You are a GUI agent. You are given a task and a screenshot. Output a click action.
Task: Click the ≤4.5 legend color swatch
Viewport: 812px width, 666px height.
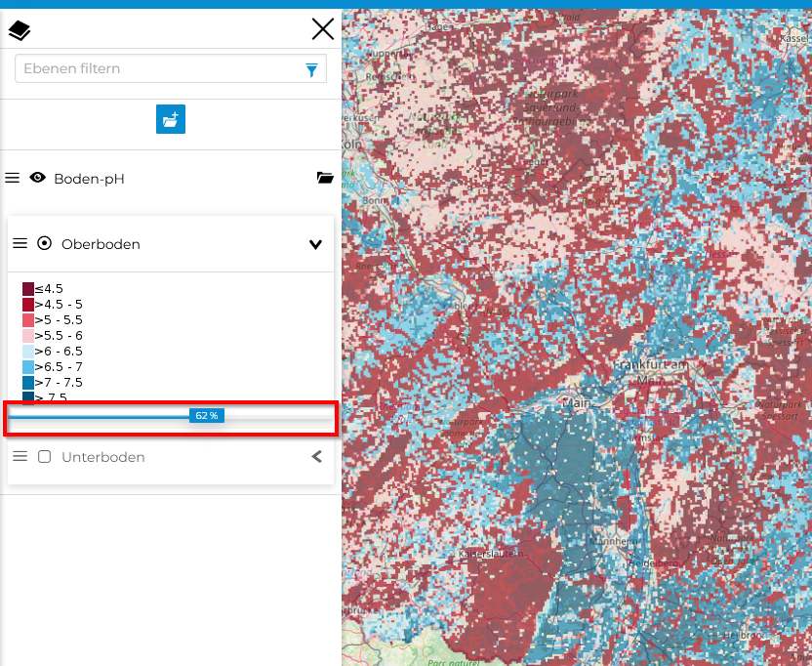(28, 288)
